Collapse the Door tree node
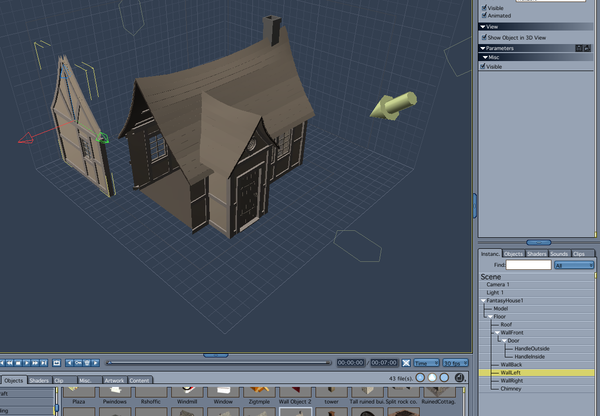The image size is (600, 416). coord(504,341)
